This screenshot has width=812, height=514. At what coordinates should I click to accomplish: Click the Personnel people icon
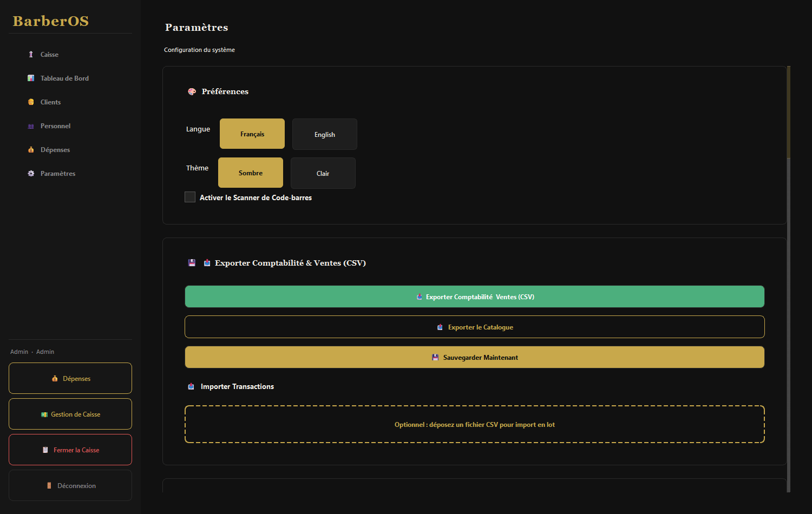click(31, 126)
